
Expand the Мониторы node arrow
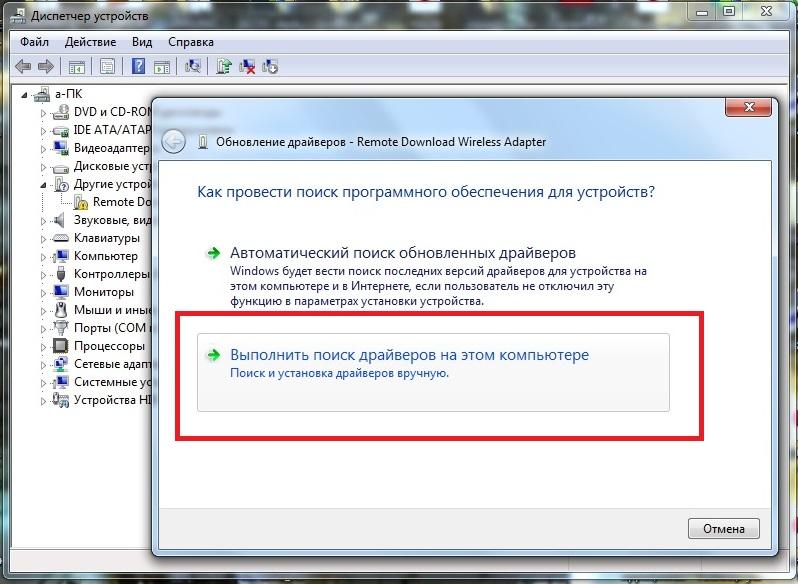pyautogui.click(x=44, y=293)
